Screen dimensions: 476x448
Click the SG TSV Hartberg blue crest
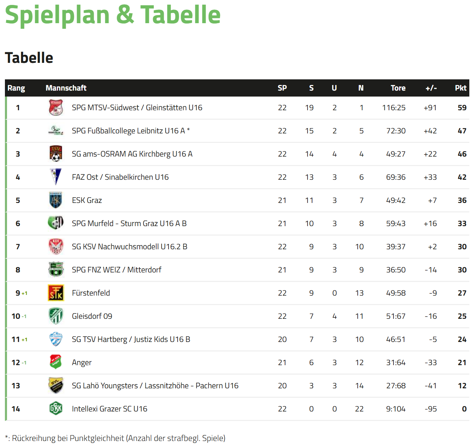[x=56, y=339]
